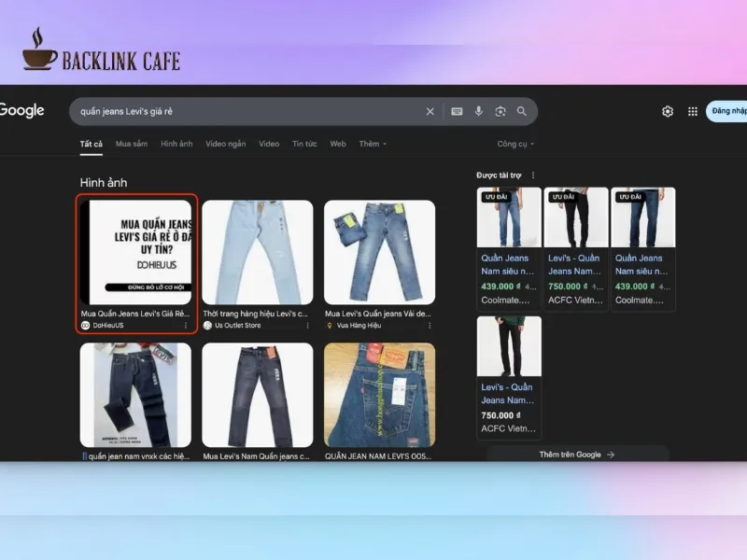Switch to the Mua sắm tab

point(132,144)
